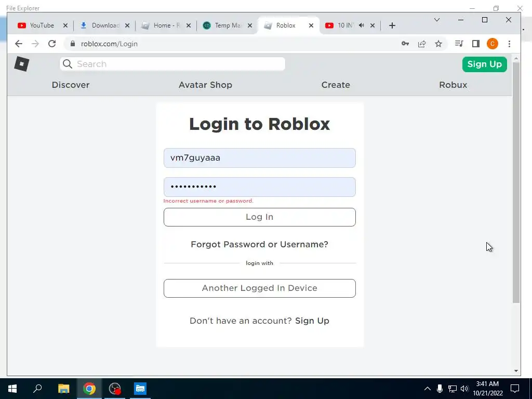Close the Temp Mail tab

click(x=250, y=25)
